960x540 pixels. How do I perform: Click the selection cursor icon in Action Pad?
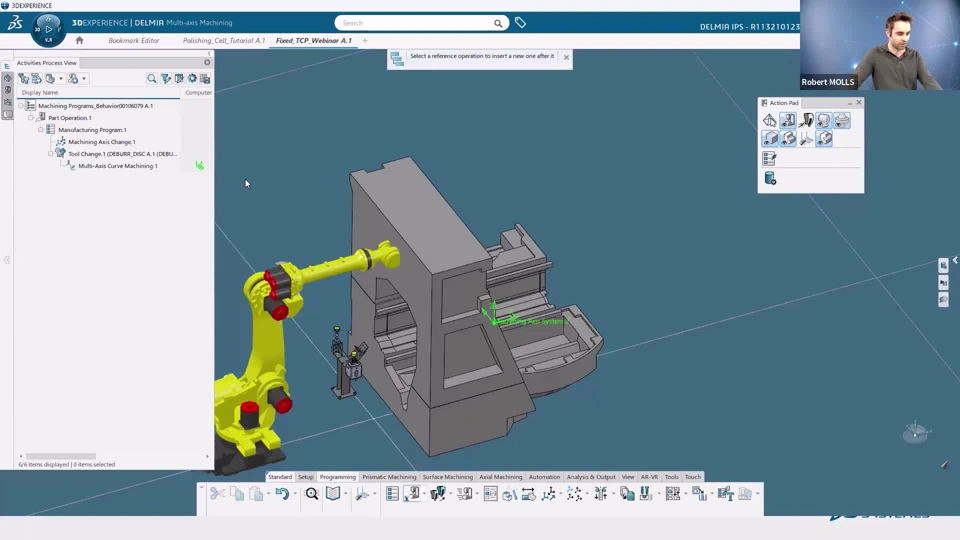(x=770, y=121)
